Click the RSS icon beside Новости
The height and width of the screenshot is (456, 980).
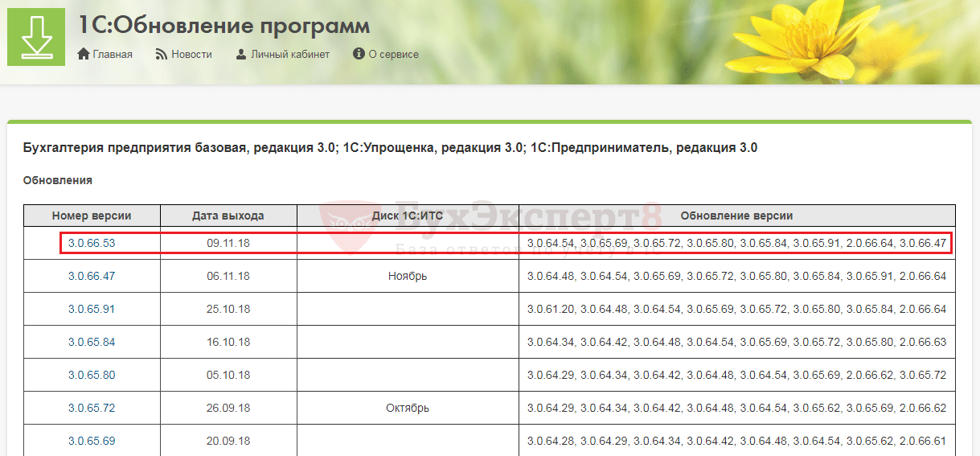point(161,54)
